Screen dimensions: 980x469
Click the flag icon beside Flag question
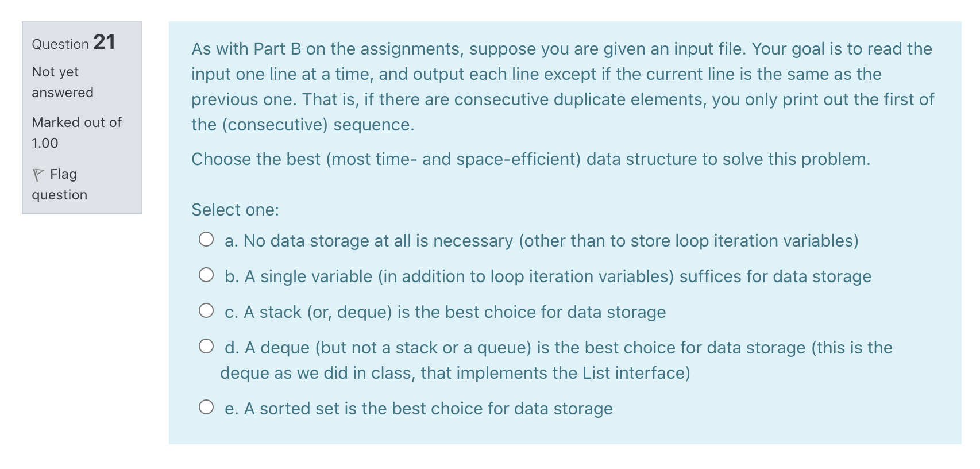click(37, 174)
